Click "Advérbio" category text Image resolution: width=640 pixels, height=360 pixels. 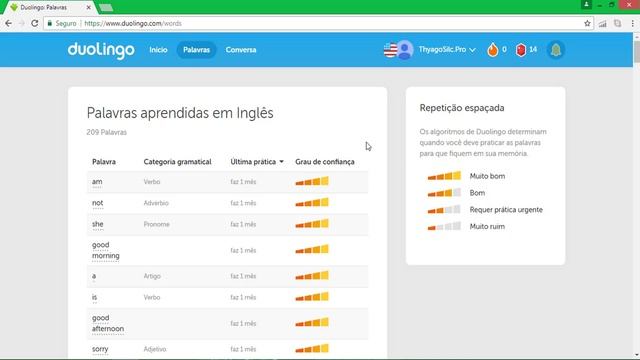[156, 203]
